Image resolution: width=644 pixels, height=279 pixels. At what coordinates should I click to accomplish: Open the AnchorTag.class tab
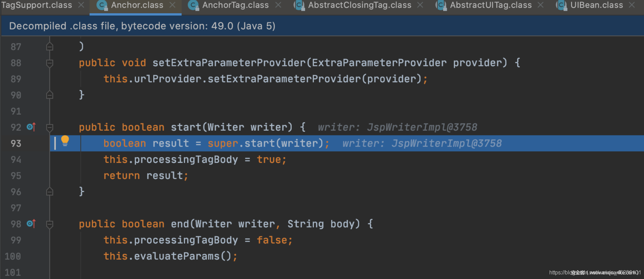coord(235,5)
